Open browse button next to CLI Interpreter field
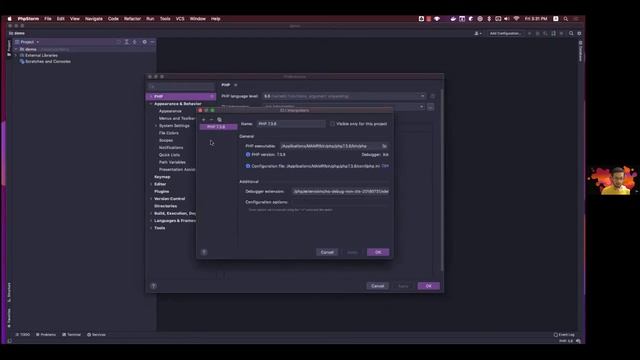Image resolution: width=640 pixels, height=360 pixels. pyautogui.click(x=431, y=107)
